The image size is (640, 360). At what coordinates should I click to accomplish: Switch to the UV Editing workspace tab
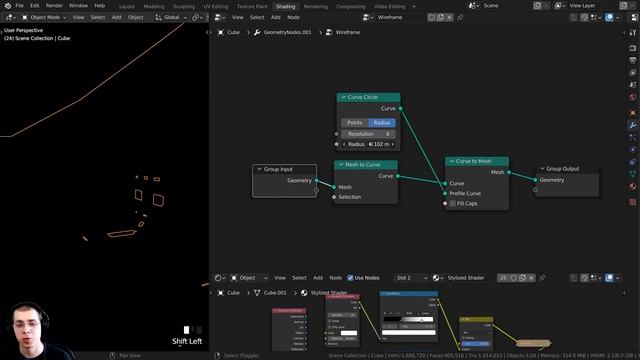(216, 7)
